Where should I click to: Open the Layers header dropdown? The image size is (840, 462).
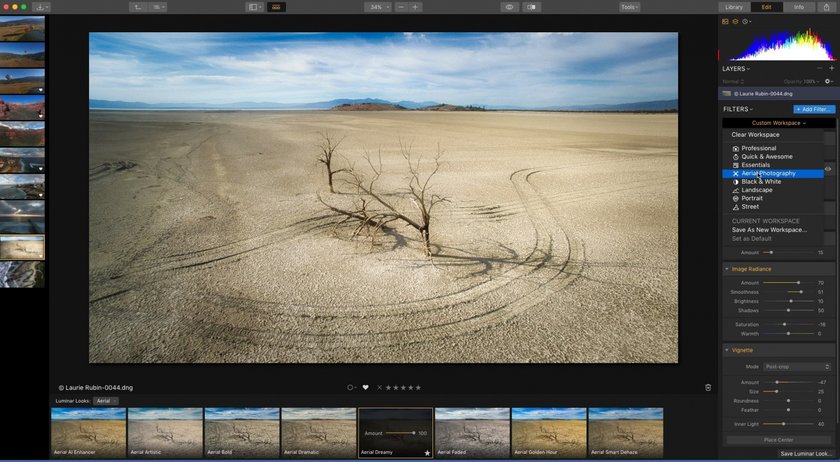[736, 69]
